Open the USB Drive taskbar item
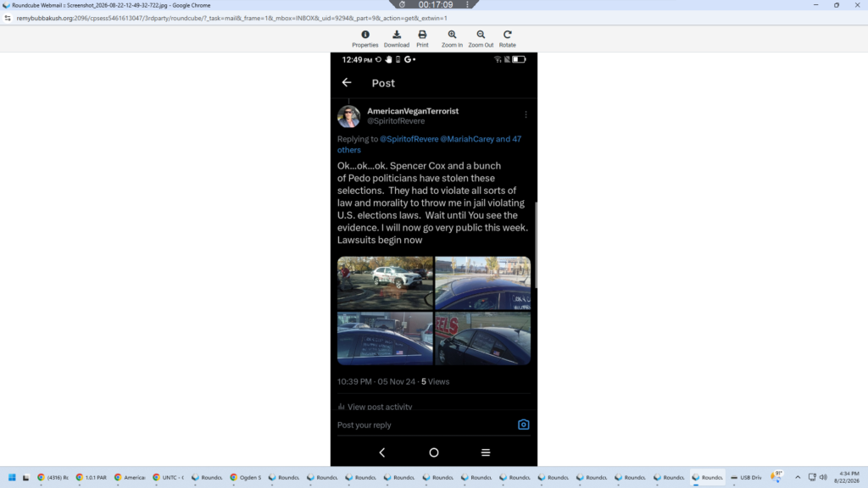Viewport: 868px width, 488px height. (x=746, y=478)
